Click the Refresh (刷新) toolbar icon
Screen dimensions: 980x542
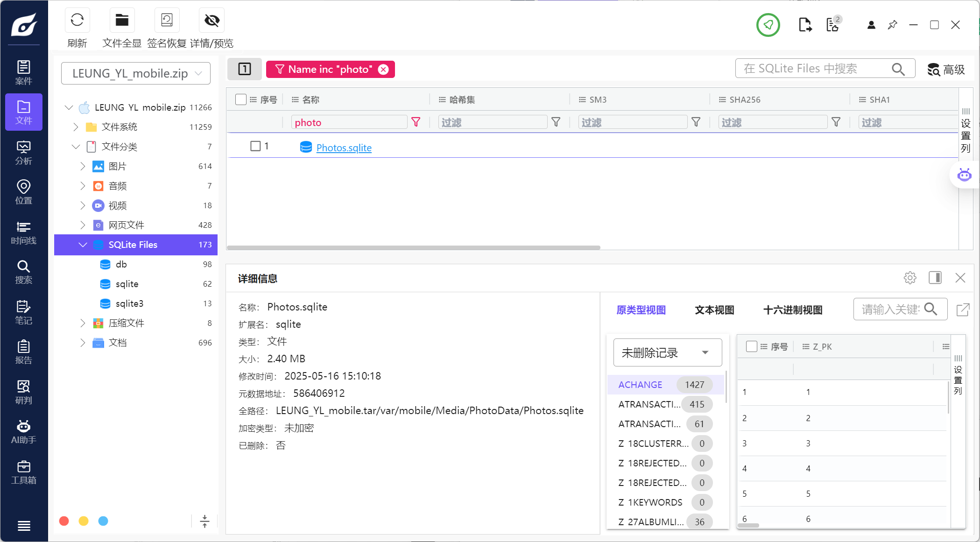[77, 20]
